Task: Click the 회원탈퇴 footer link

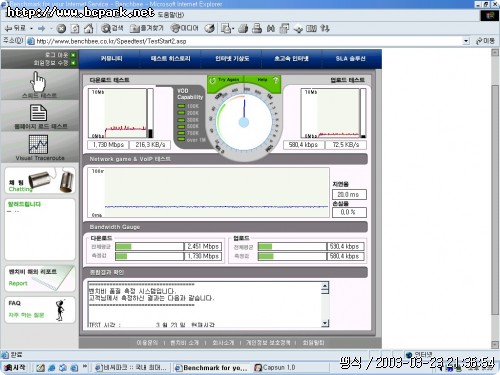Action: click(313, 343)
